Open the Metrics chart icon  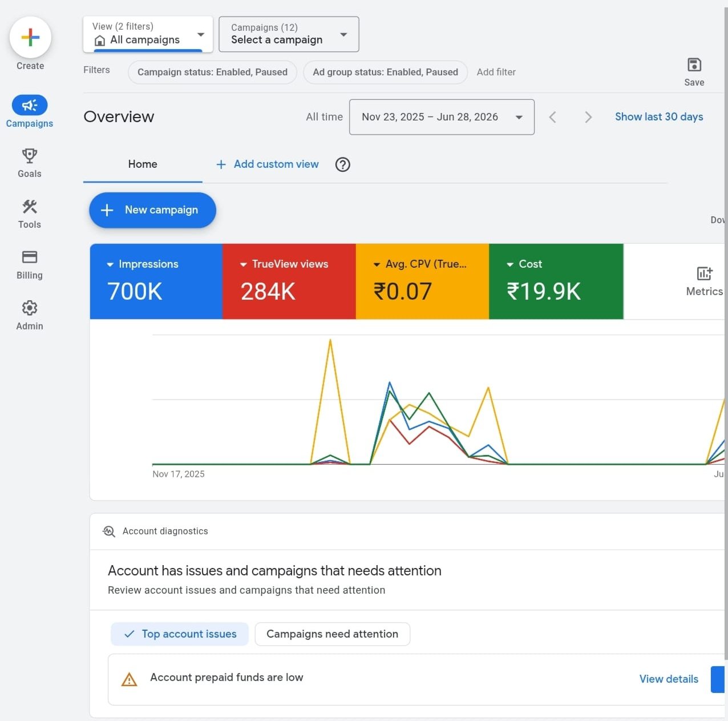(705, 273)
